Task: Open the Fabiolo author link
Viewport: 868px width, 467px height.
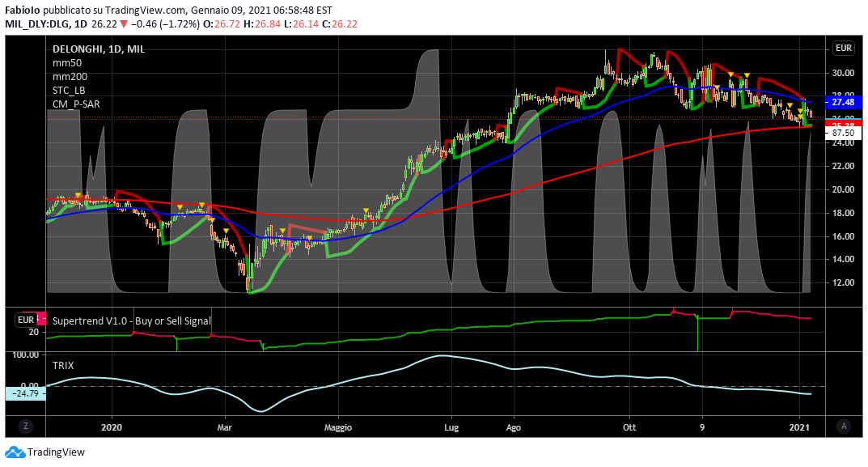Action: tap(23, 11)
